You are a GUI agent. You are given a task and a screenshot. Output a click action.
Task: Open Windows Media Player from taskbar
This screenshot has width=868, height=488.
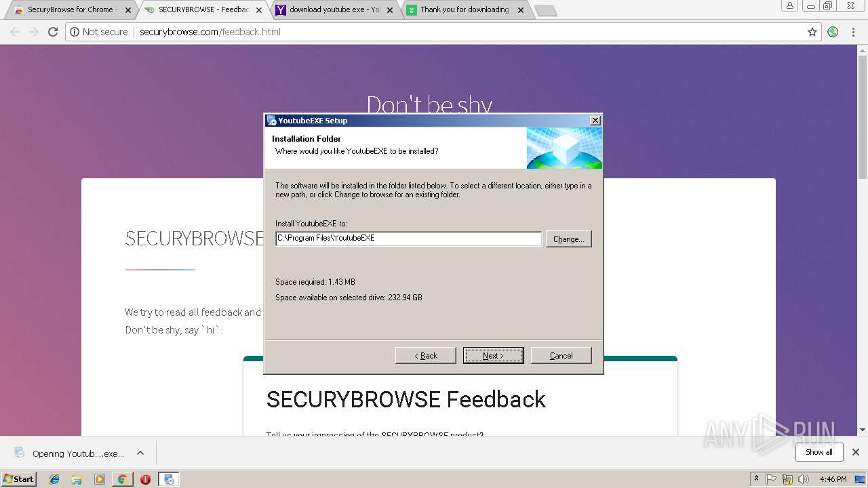(x=100, y=479)
